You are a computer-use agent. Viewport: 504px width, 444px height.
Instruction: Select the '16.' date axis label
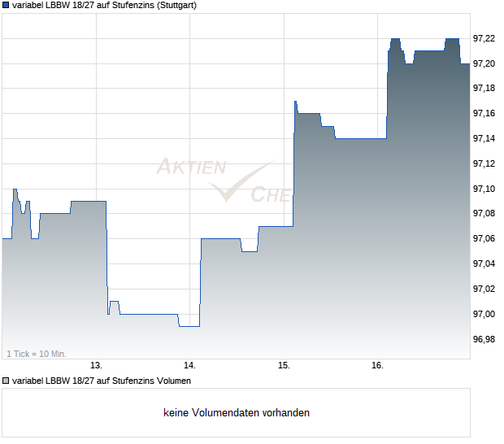click(377, 366)
